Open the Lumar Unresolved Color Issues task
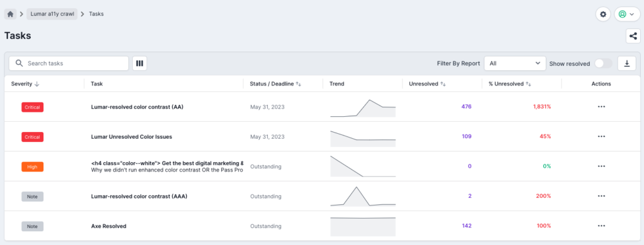 tap(131, 137)
